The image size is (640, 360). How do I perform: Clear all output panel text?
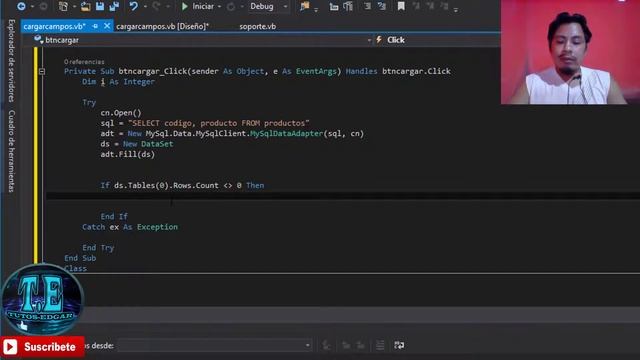tap(380, 345)
